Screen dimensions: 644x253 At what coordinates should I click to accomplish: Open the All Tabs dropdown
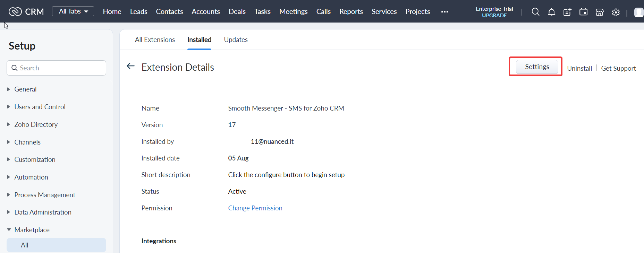point(73,11)
